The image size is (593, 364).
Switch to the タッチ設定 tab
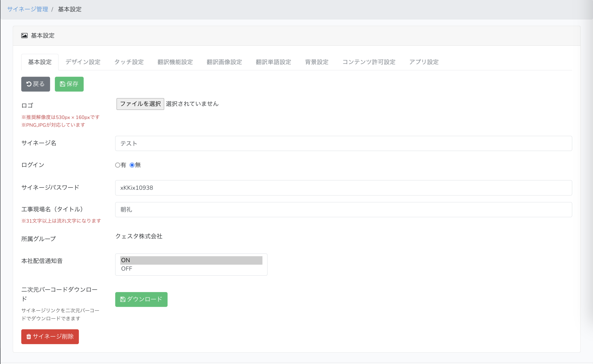click(x=129, y=62)
